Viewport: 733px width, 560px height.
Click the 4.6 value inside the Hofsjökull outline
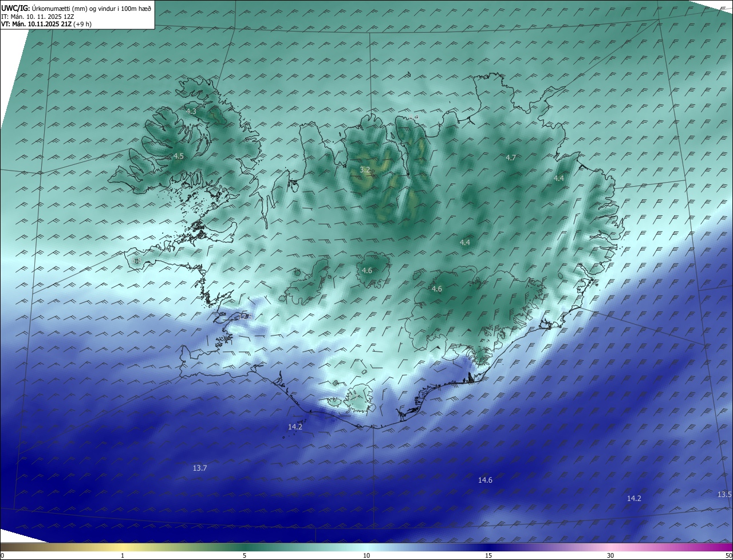(x=367, y=270)
